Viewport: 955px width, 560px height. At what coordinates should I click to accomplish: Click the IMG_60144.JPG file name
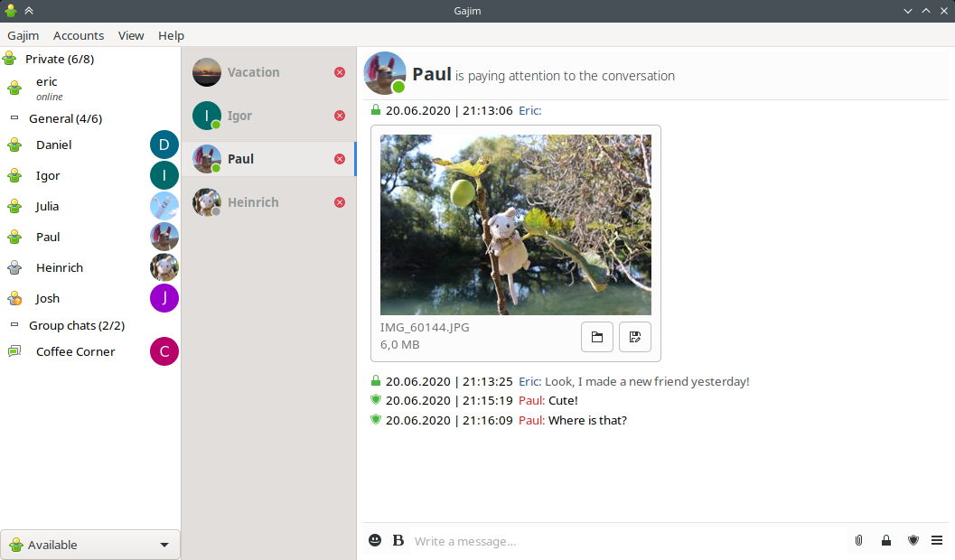(x=425, y=328)
